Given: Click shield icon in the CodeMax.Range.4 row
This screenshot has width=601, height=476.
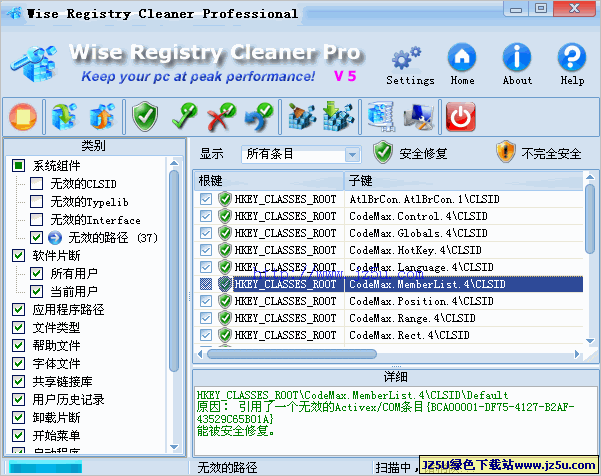Looking at the screenshot, I should pos(225,318).
